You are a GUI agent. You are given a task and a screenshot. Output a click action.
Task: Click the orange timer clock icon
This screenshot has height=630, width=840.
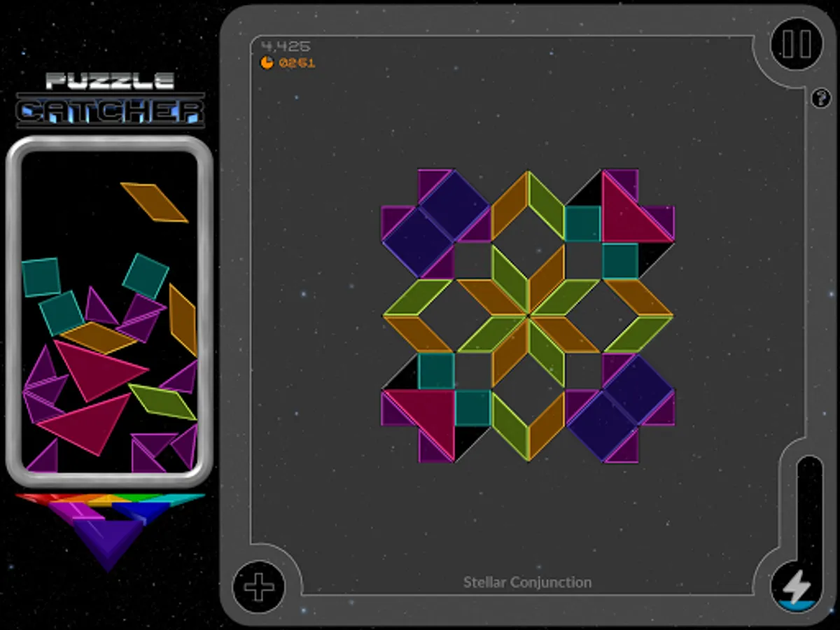point(267,63)
